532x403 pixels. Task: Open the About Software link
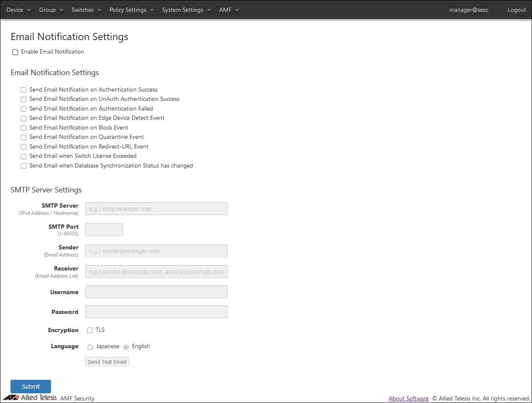click(x=408, y=398)
